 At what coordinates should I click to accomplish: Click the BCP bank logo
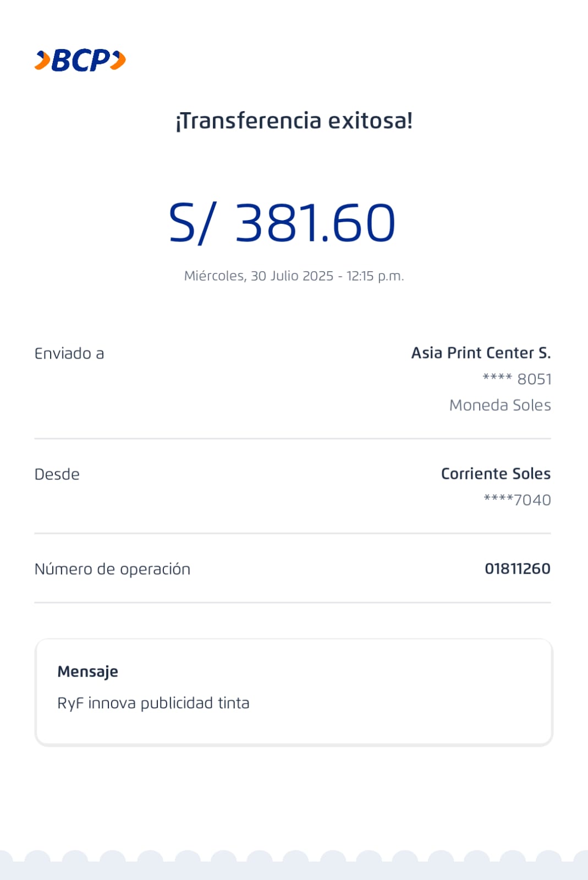[x=80, y=61]
